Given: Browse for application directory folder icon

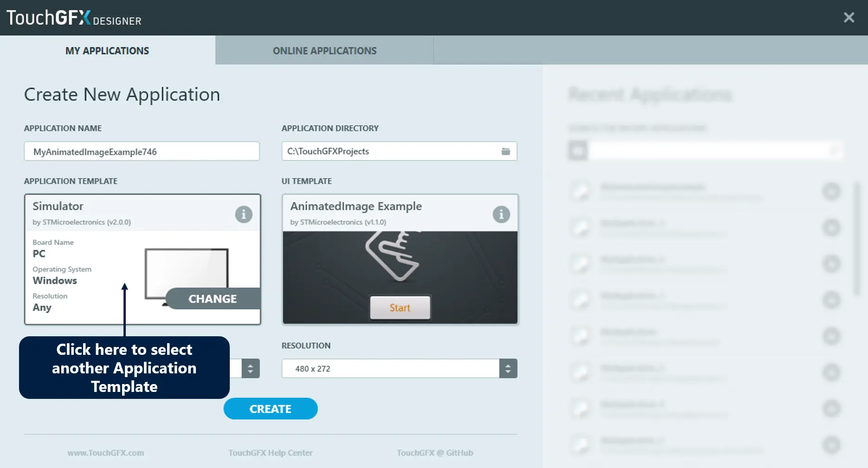Looking at the screenshot, I should pos(505,151).
